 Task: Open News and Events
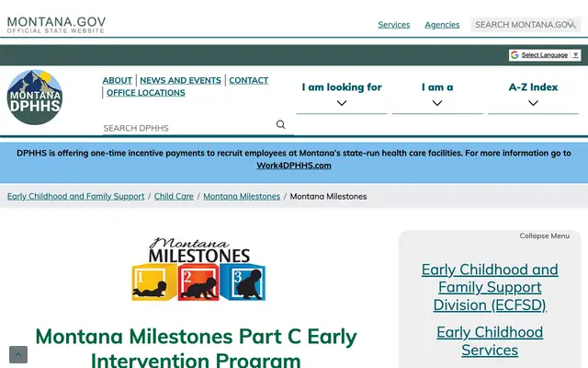coord(180,80)
